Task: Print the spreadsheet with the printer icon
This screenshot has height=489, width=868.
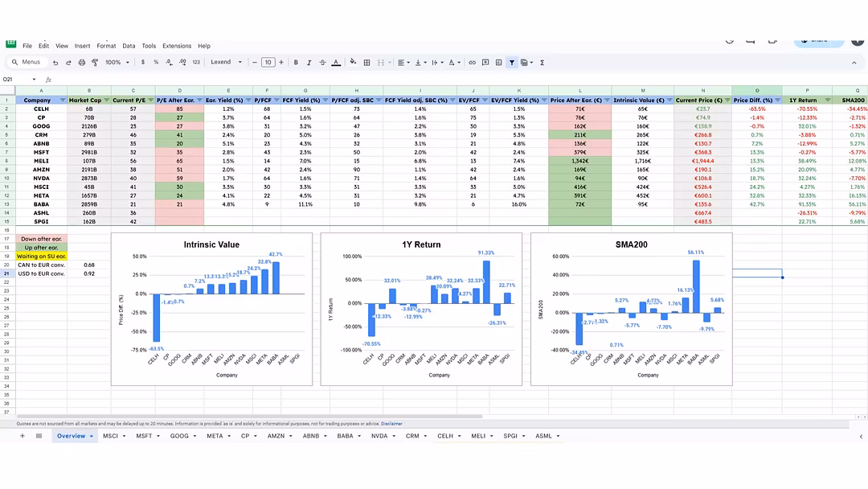Action: [x=81, y=62]
